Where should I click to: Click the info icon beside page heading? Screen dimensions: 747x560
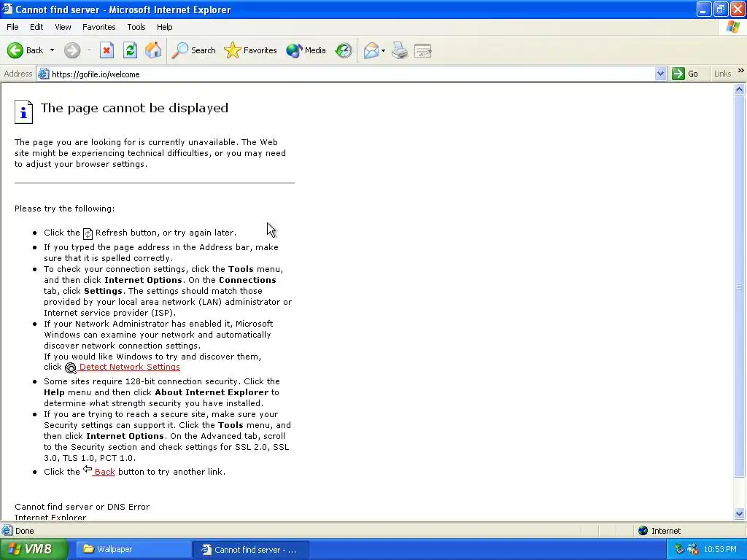24,112
